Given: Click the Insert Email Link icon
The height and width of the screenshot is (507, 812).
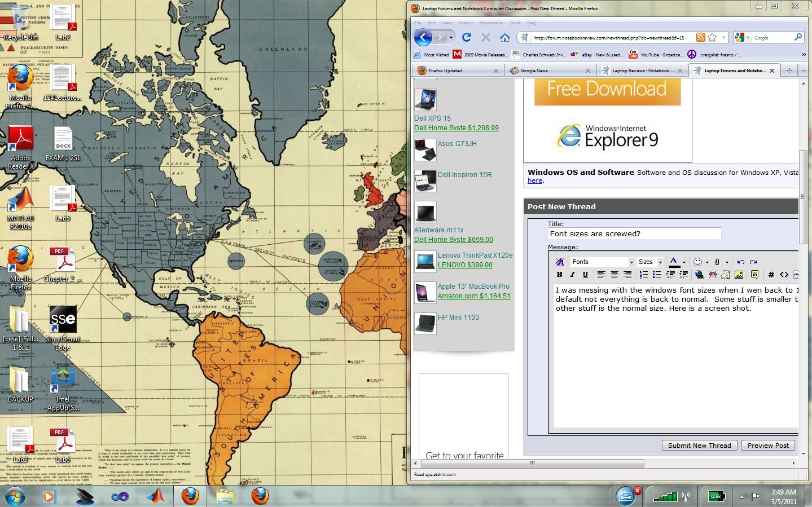Looking at the screenshot, I should tap(726, 275).
